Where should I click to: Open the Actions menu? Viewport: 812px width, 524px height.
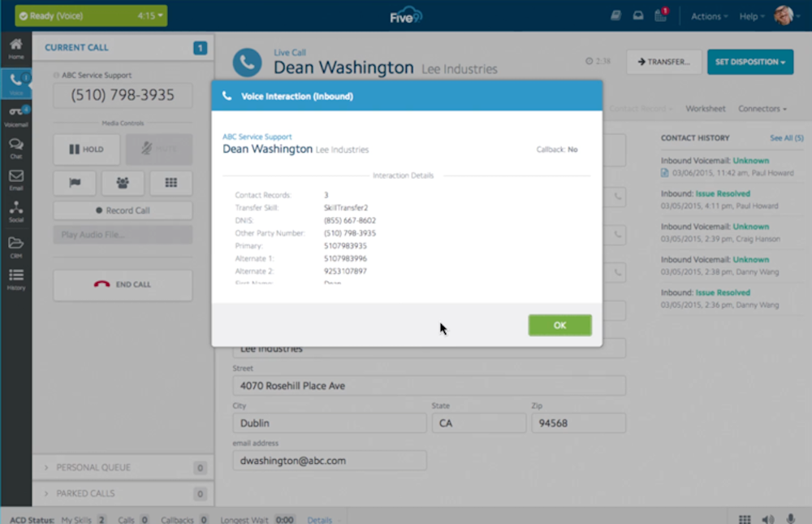coord(709,16)
